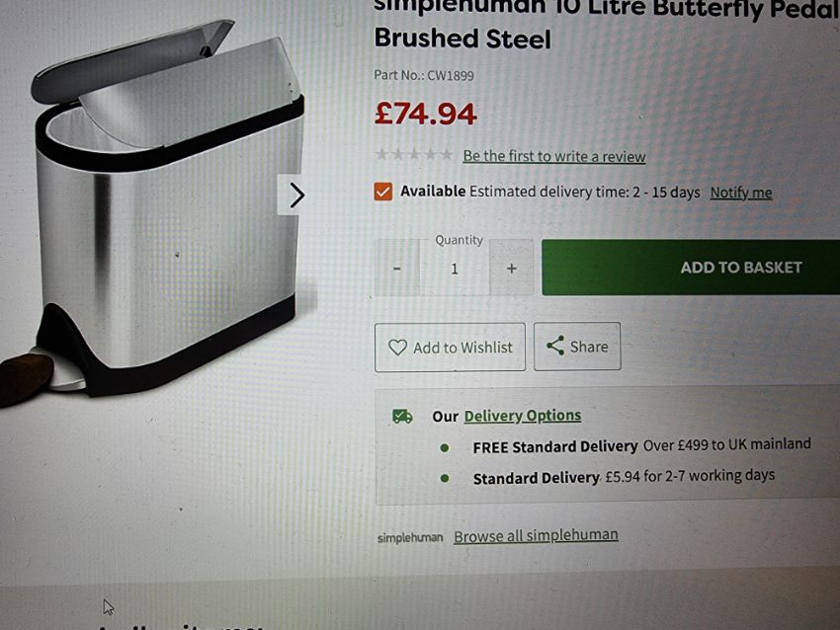The width and height of the screenshot is (840, 630).
Task: Click the star rating row
Action: (x=414, y=155)
